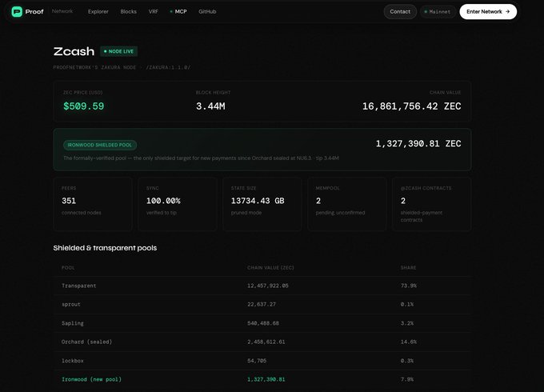Select the Sapling pool row
Image resolution: width=544 pixels, height=392 pixels.
point(262,323)
